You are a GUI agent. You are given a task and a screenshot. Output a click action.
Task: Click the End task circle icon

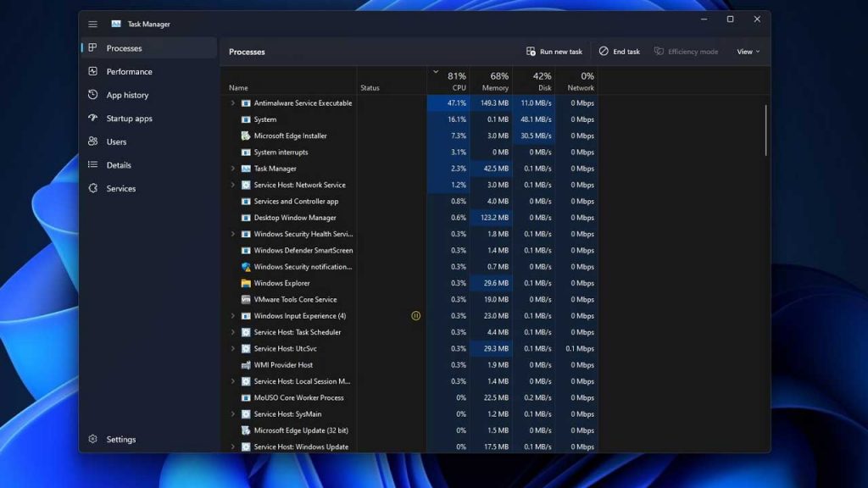pyautogui.click(x=604, y=51)
